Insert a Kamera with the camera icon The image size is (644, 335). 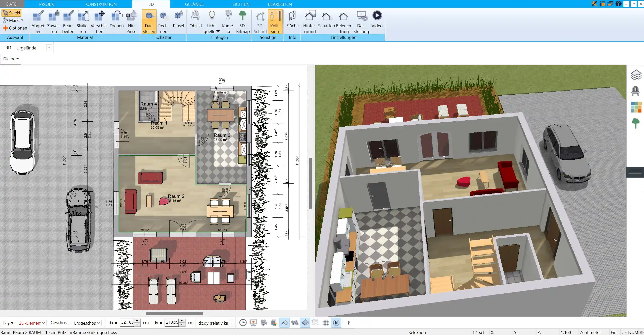[228, 22]
